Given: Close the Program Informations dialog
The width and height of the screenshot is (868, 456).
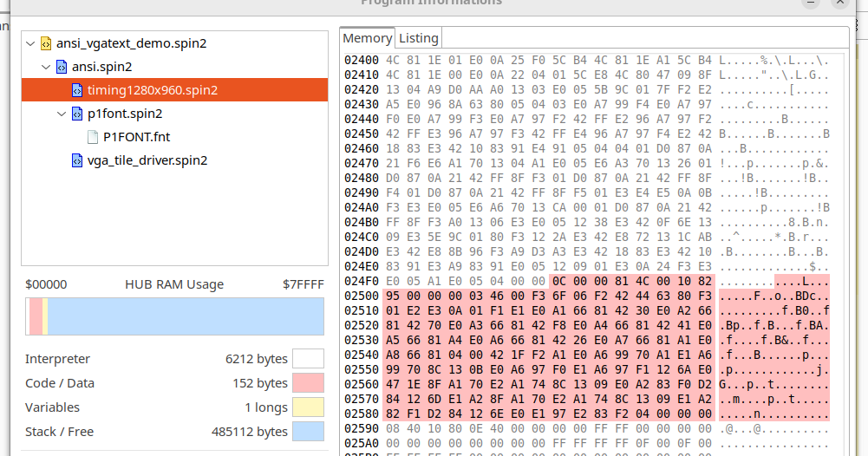Looking at the screenshot, I should (839, 3).
